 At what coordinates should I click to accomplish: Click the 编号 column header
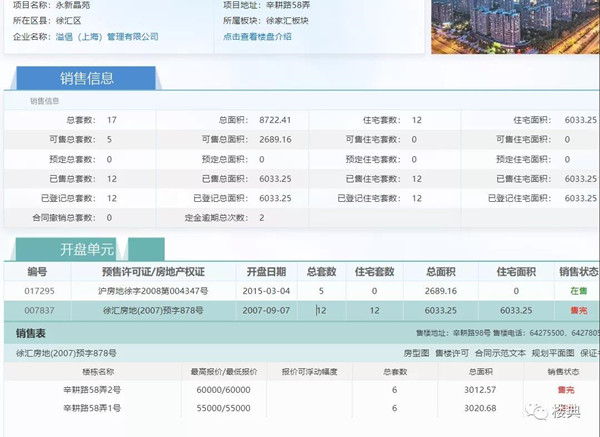pos(37,272)
